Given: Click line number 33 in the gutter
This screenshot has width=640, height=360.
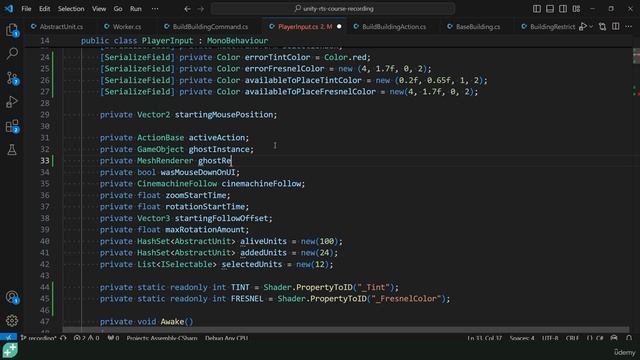Looking at the screenshot, I should click(44, 160).
